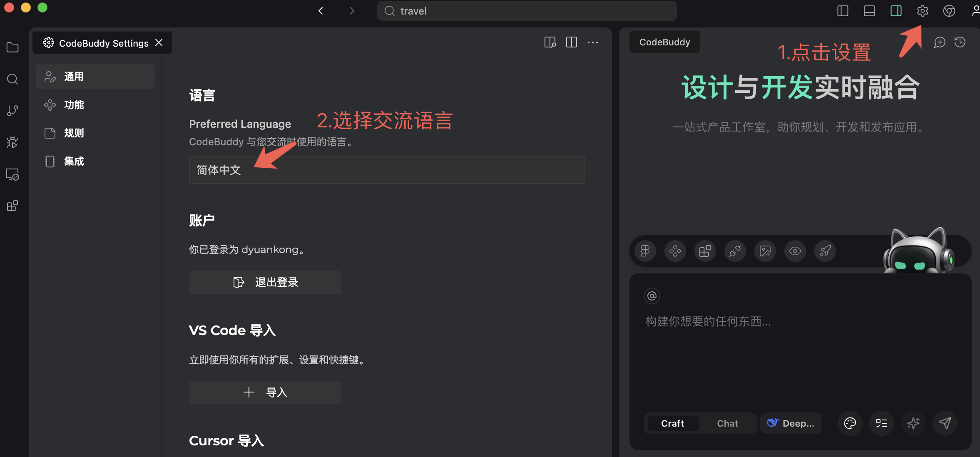This screenshot has height=457, width=980.
Task: Select the 功能 settings tab
Action: (74, 105)
